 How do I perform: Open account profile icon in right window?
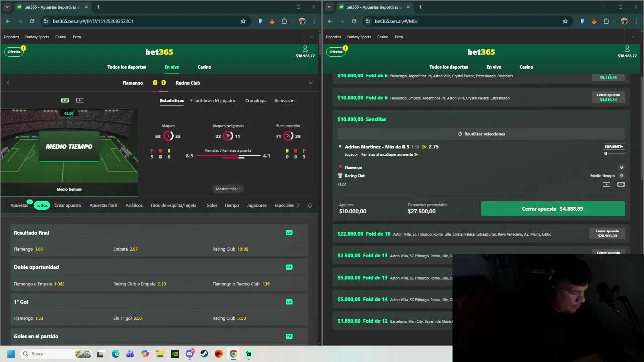[627, 49]
